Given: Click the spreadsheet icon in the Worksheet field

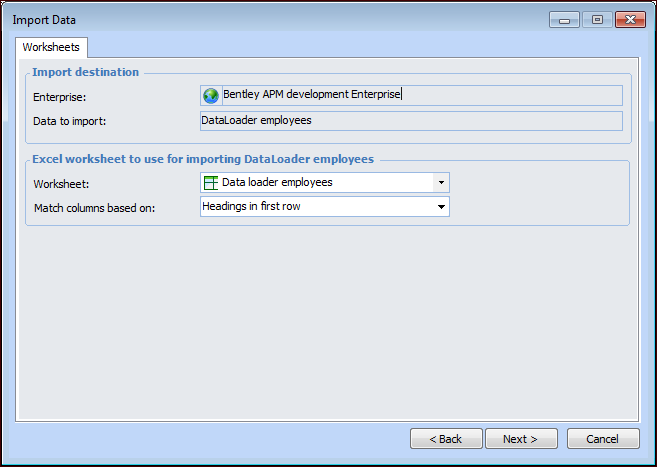Looking at the screenshot, I should click(x=211, y=183).
